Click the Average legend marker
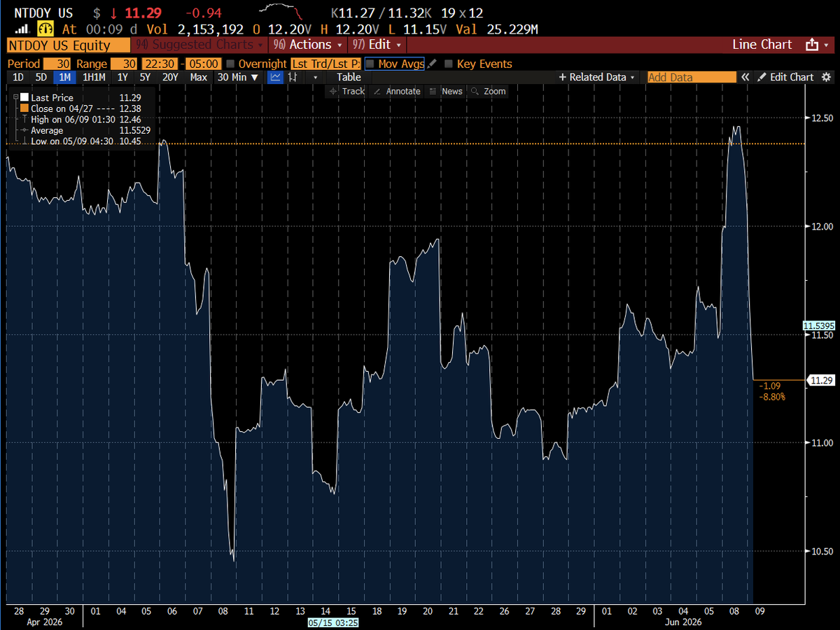This screenshot has height=630, width=840. [24, 130]
